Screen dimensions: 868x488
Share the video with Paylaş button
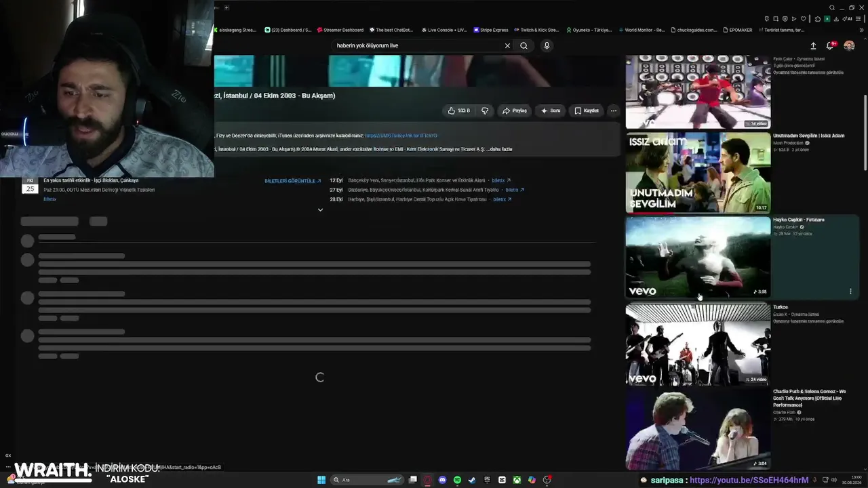514,110
